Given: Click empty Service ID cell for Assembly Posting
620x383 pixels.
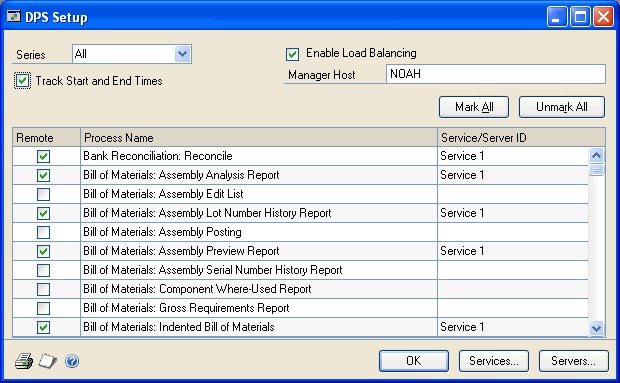Looking at the screenshot, I should click(x=513, y=232).
